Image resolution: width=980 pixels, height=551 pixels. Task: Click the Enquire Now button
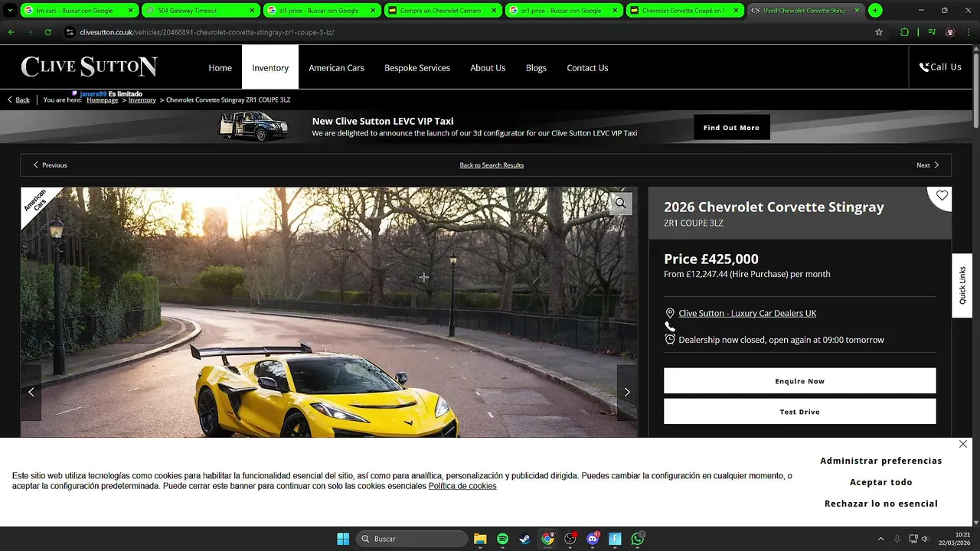pyautogui.click(x=799, y=381)
